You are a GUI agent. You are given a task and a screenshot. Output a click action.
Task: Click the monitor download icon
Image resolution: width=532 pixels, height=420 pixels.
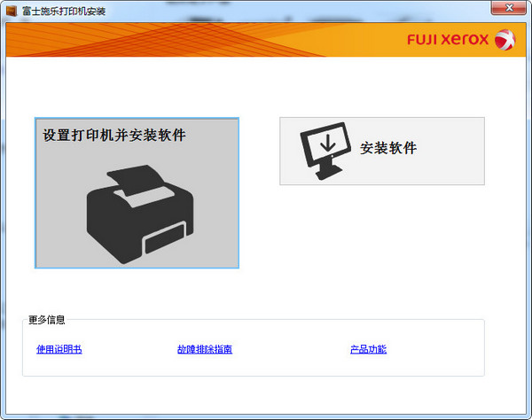coord(325,151)
